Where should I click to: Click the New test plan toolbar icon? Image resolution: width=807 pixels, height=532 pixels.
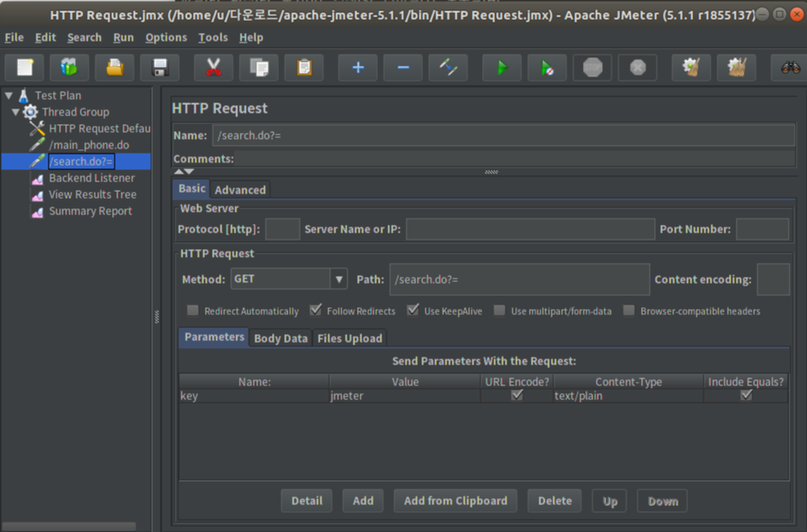pyautogui.click(x=24, y=68)
